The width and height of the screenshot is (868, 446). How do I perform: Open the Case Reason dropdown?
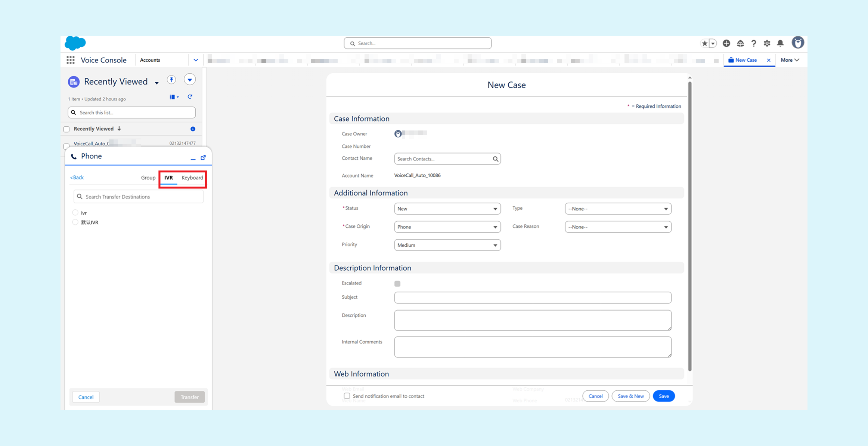click(x=618, y=227)
